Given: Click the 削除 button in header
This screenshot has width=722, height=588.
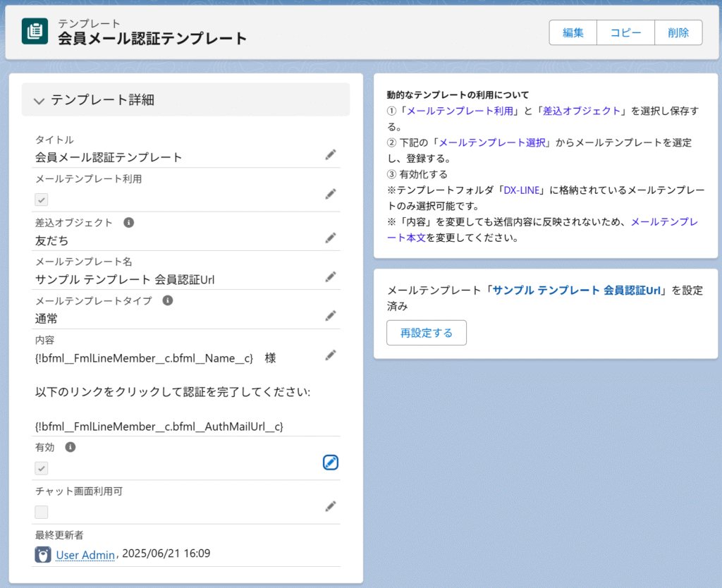Looking at the screenshot, I should point(678,32).
